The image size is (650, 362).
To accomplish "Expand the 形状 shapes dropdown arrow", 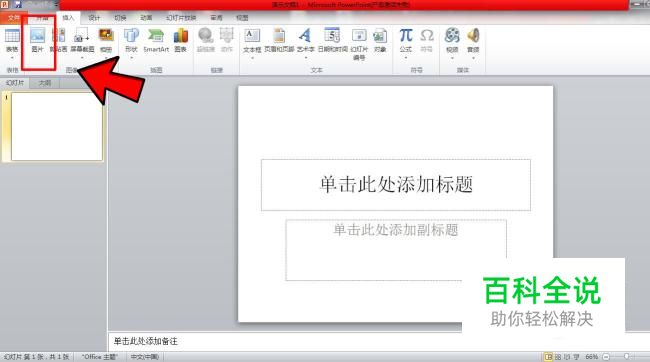I will click(x=131, y=58).
